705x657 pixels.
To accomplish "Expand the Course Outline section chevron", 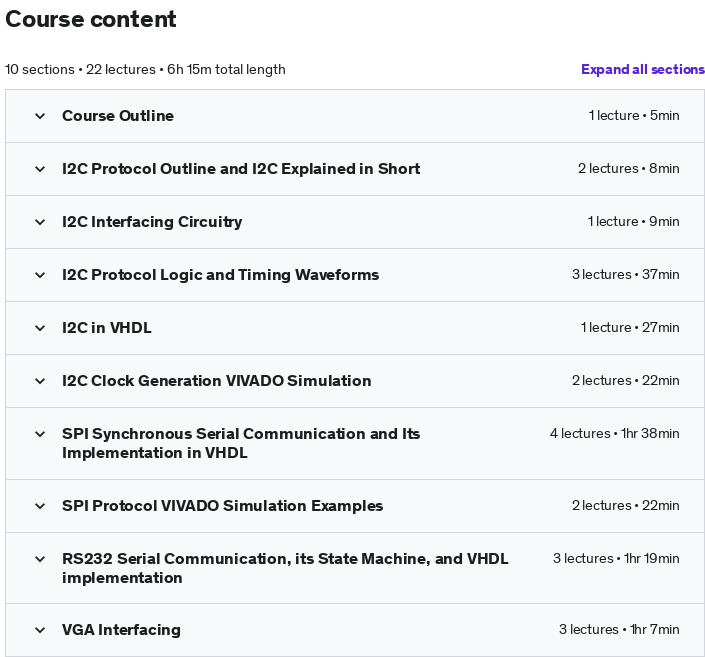I will [x=40, y=116].
